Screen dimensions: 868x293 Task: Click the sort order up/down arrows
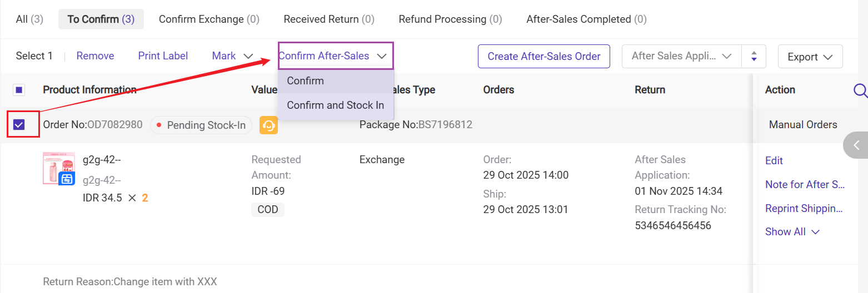point(754,57)
